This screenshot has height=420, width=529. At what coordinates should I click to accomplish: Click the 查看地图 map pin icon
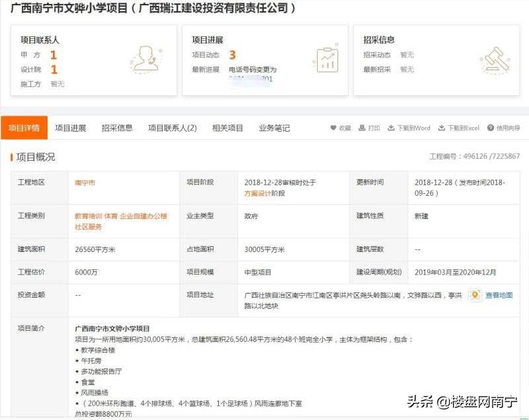474,296
